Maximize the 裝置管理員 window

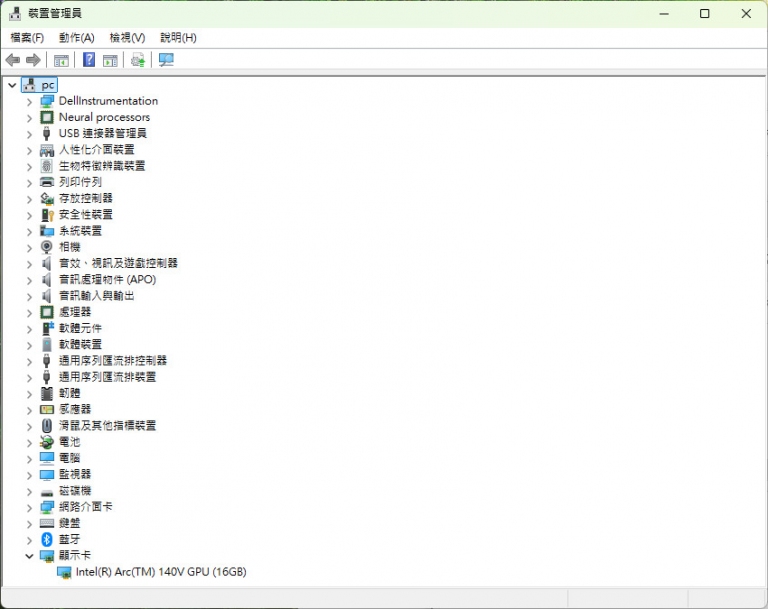(704, 14)
